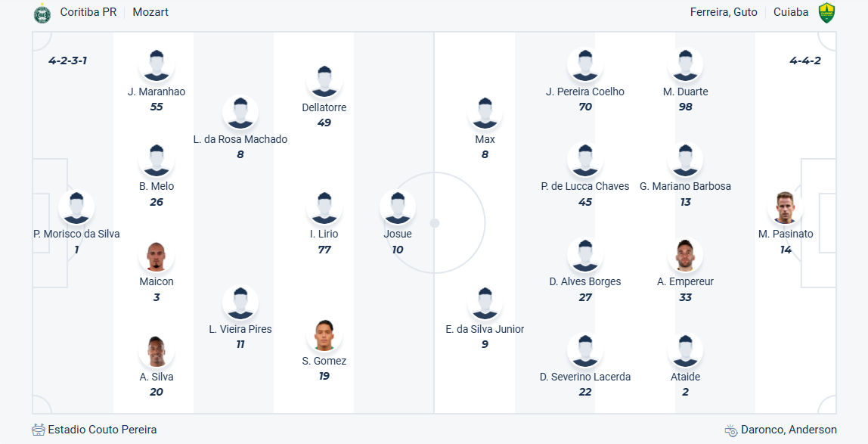Open coach Mozart's profile link
The image size is (868, 444).
[x=150, y=12]
